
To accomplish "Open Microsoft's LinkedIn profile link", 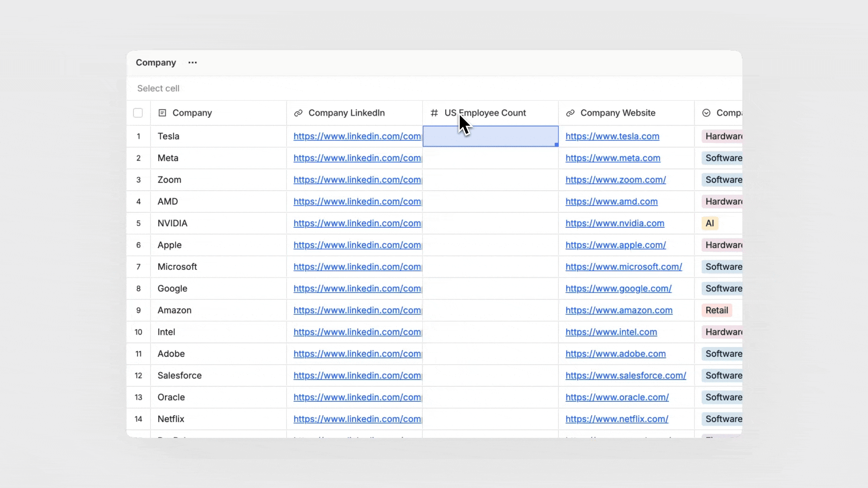I will coord(357,267).
